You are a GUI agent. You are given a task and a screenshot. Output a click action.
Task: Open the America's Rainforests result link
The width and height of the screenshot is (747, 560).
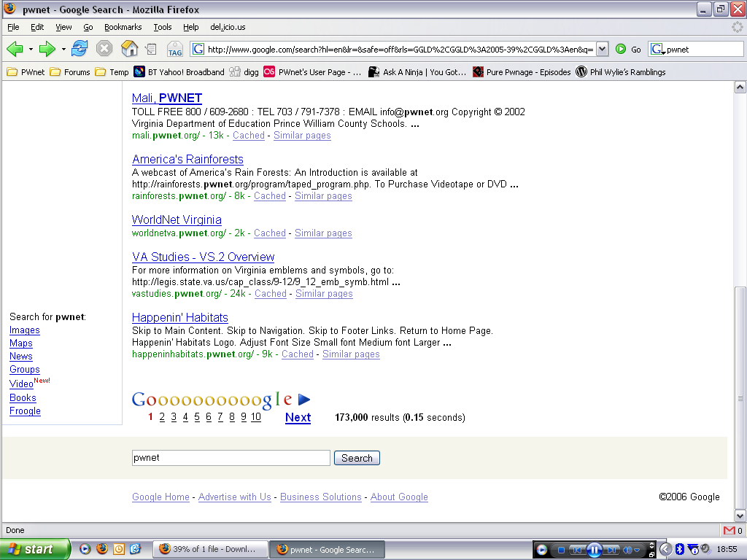187,159
